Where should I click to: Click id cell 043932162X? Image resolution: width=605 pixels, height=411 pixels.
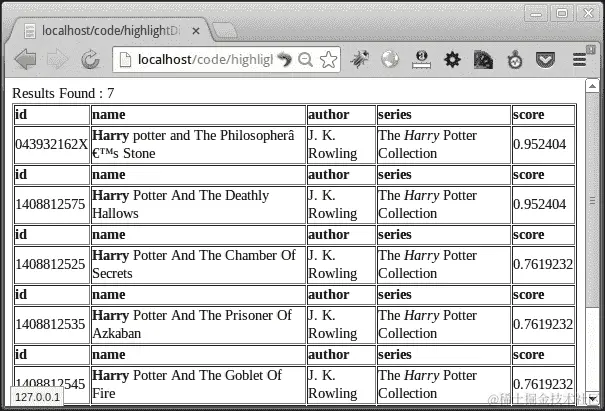coord(52,145)
